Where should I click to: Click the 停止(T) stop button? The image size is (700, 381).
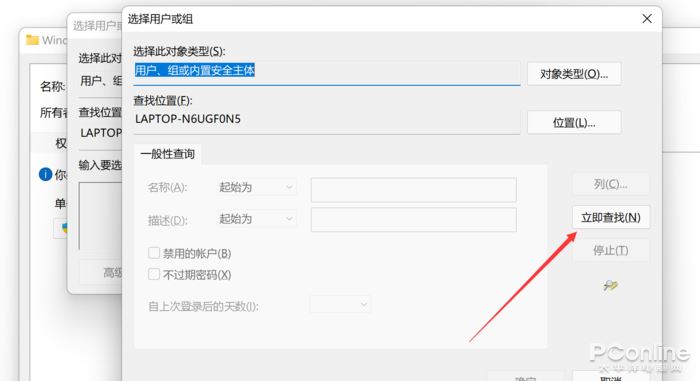coord(611,250)
